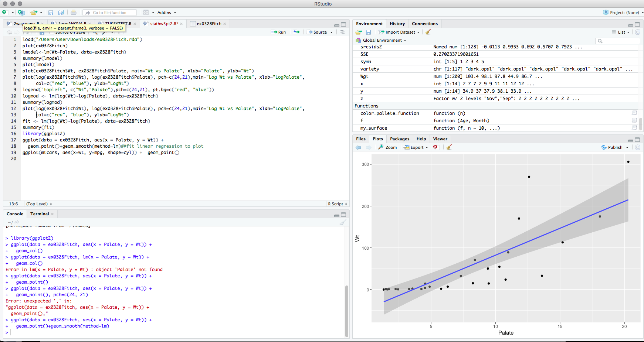Show the document outline icon
This screenshot has width=644, height=342.
click(343, 32)
